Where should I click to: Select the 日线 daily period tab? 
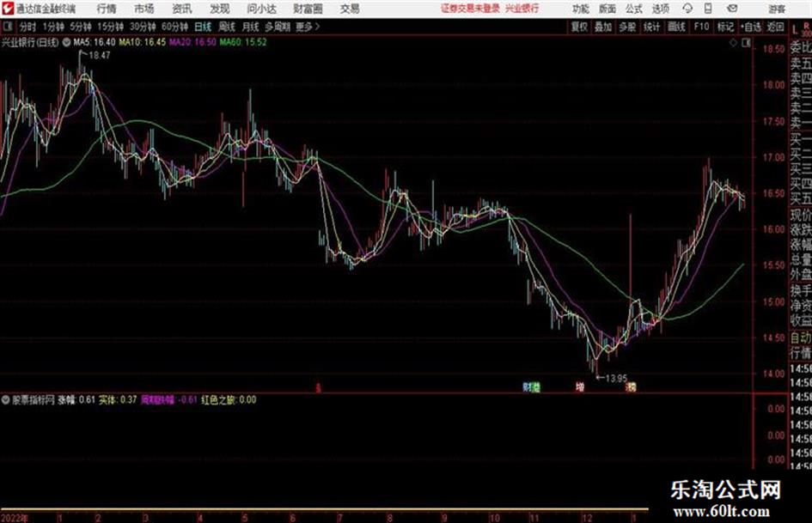(203, 27)
